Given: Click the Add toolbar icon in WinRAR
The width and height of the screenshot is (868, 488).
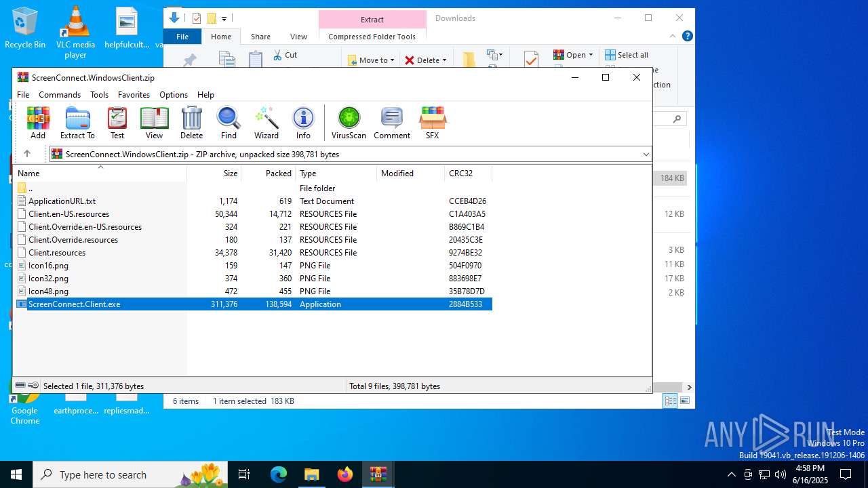Looking at the screenshot, I should pyautogui.click(x=38, y=123).
